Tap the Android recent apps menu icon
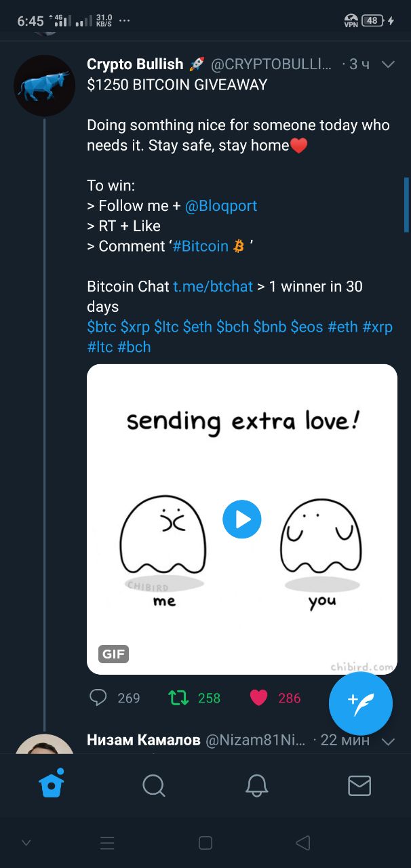 pyautogui.click(x=107, y=843)
